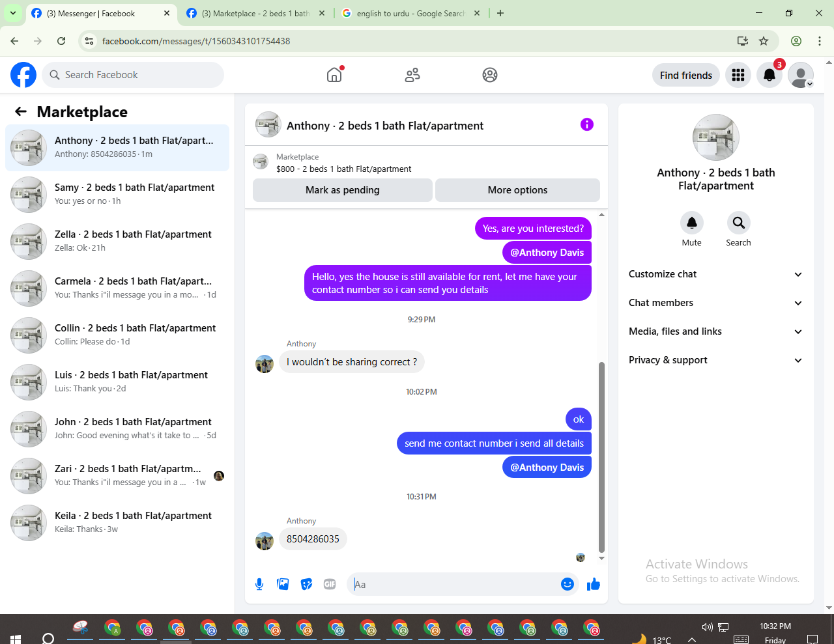Click the chat scrollbar down arrow
The image size is (834, 644).
[x=601, y=558]
